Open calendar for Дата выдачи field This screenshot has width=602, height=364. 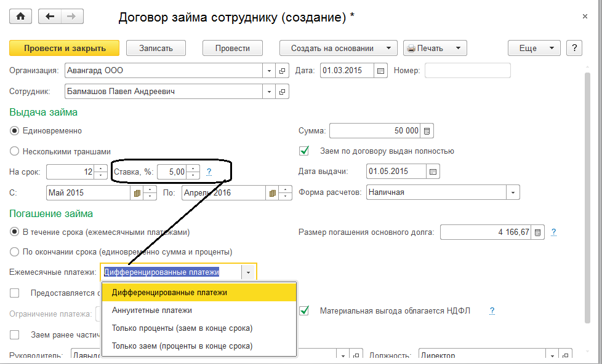click(x=433, y=172)
